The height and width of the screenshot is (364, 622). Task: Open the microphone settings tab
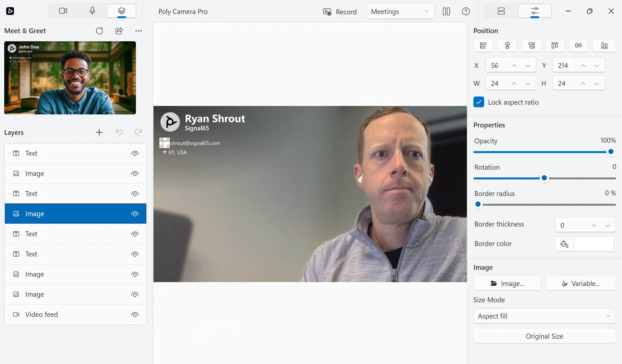(x=92, y=11)
